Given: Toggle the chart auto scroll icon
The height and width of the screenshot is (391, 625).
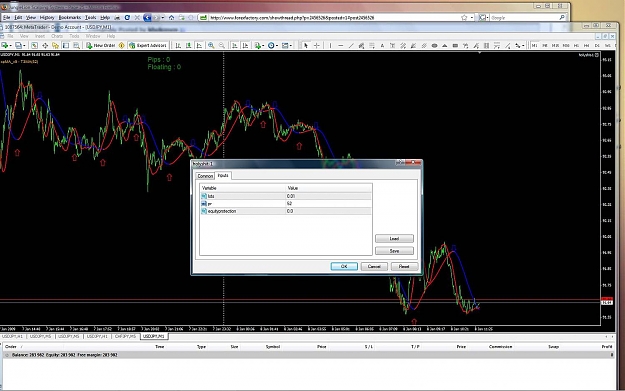Looking at the screenshot, I should pyautogui.click(x=235, y=45).
